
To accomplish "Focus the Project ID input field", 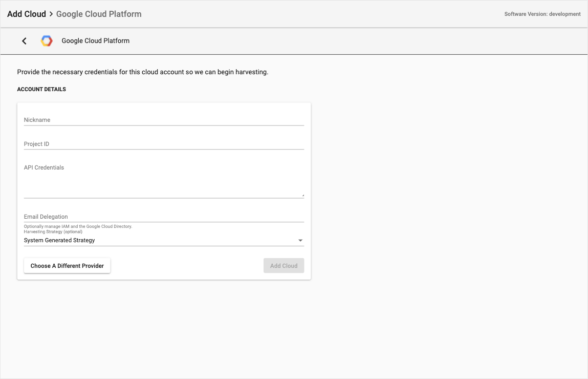I will [x=164, y=144].
